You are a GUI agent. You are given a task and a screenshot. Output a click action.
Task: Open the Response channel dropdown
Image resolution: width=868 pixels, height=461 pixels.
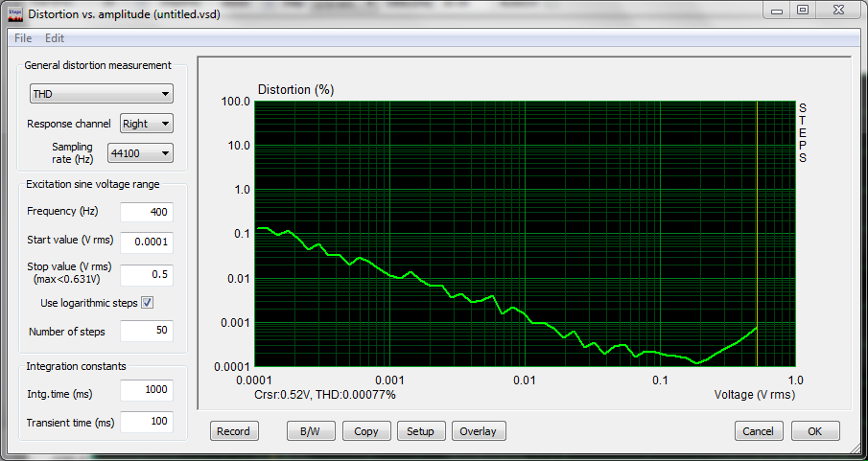(147, 124)
